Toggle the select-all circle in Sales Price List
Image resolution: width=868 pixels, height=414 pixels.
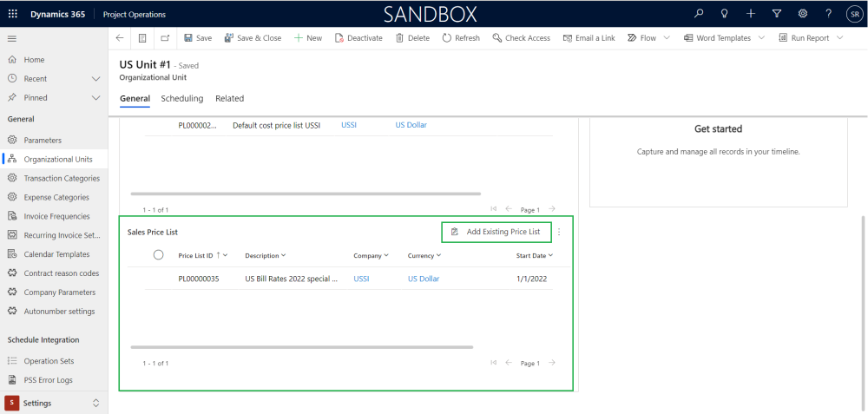158,255
